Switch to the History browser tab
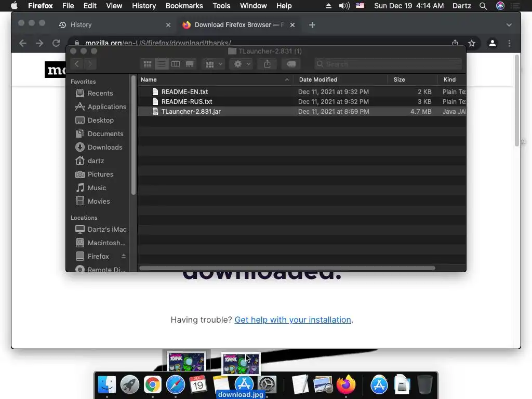Image resolution: width=532 pixels, height=399 pixels. (114, 25)
